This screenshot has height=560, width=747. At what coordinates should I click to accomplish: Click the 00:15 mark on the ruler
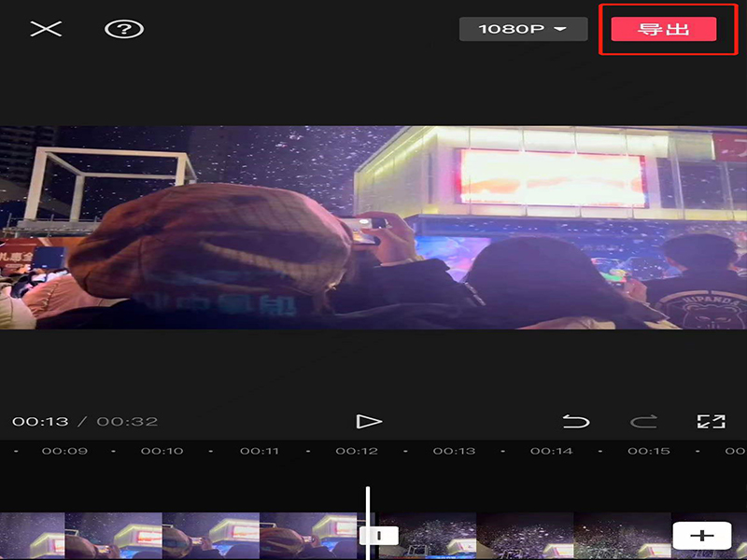coord(648,452)
